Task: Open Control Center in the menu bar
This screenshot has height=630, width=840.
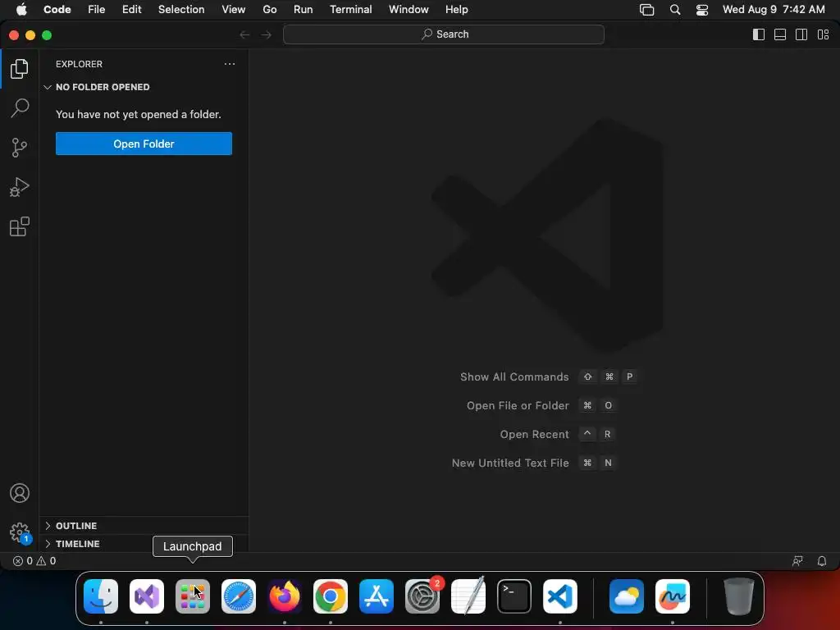Action: [x=702, y=10]
